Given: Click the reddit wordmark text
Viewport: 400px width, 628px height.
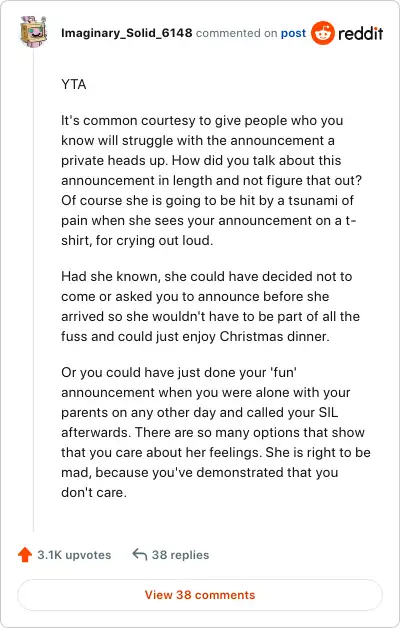Looking at the screenshot, I should (x=360, y=33).
